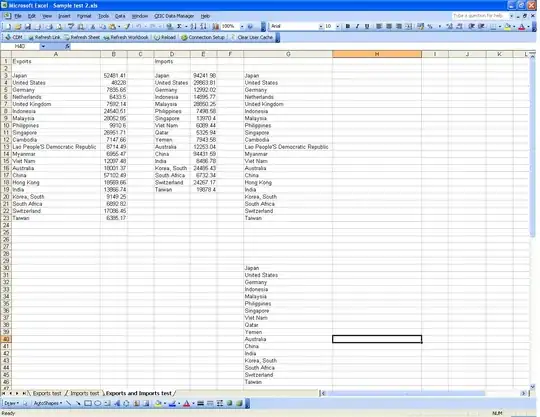Select the Format Painter brush
Viewport: 540px width, 417px height.
(x=127, y=26)
